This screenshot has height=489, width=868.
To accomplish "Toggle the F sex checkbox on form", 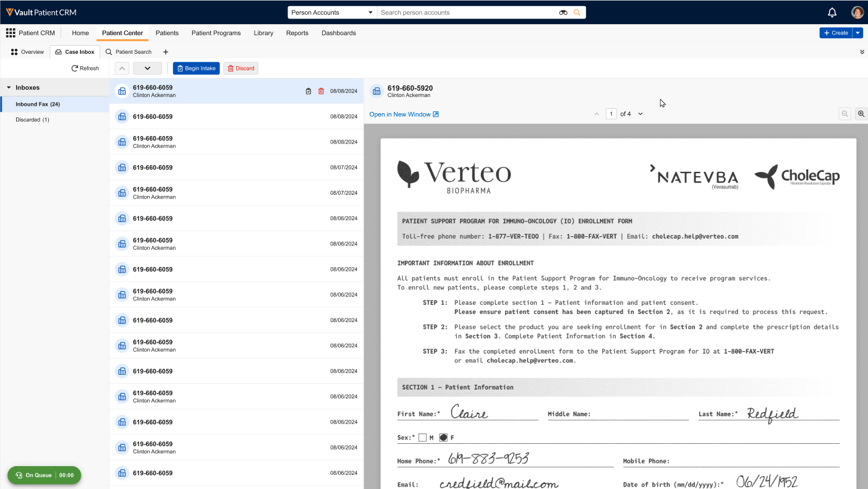I will coord(443,438).
